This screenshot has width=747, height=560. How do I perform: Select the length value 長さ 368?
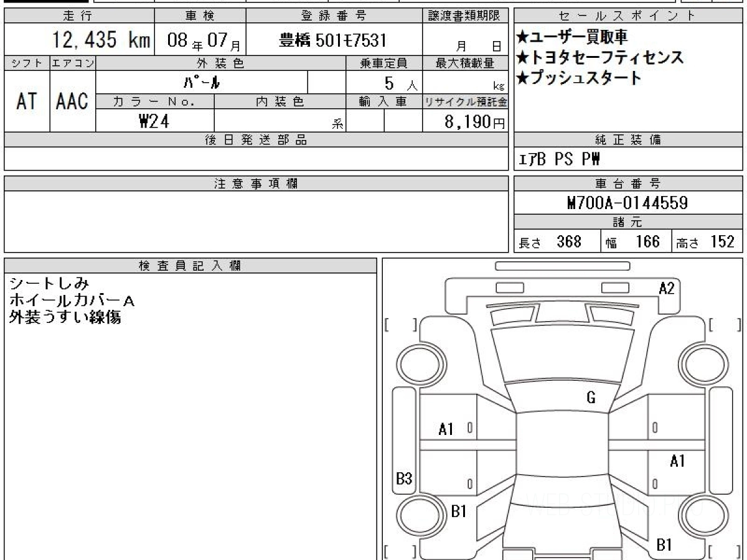[550, 241]
